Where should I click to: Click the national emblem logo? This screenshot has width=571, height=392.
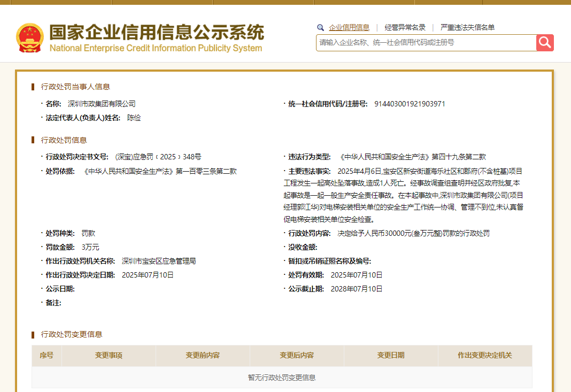coord(30,38)
